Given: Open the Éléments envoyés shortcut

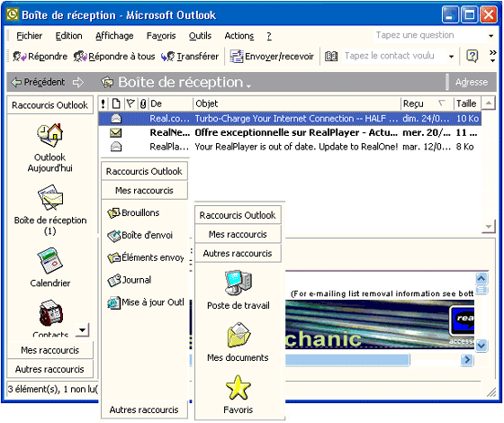Looking at the screenshot, I should click(146, 257).
